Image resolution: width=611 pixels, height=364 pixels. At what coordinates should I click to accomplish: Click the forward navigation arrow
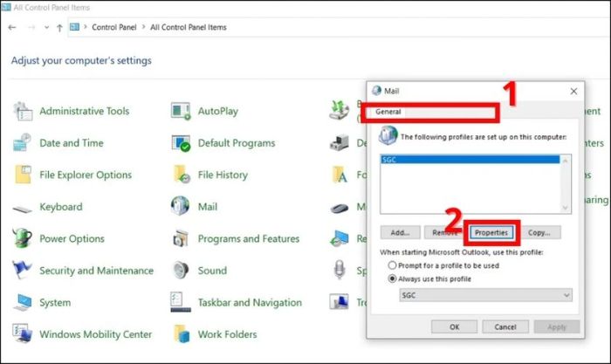[31, 27]
